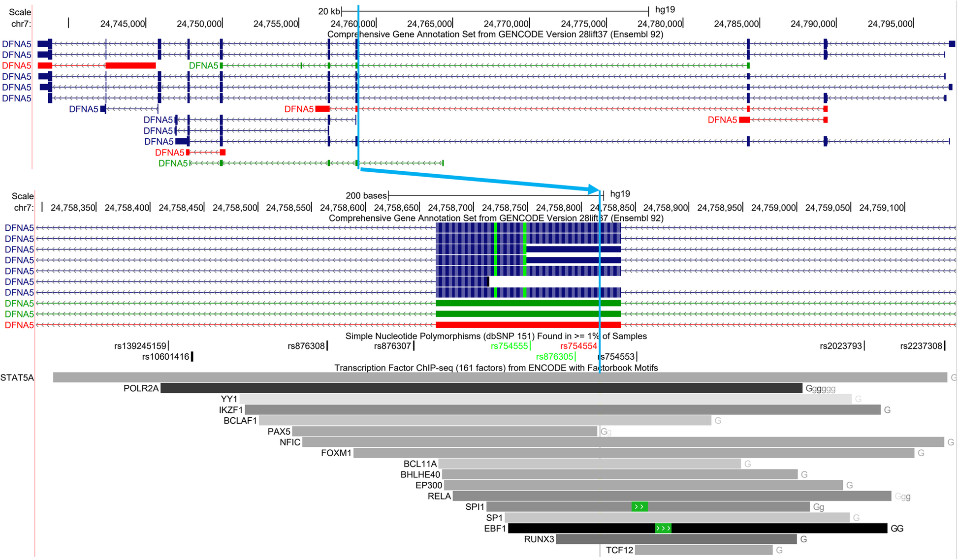Click position label 24,758,600
This screenshot has width=958, height=560.
[343, 208]
